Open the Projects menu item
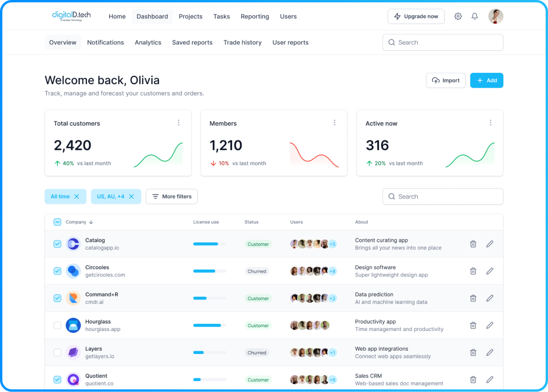548x392 pixels. click(190, 16)
